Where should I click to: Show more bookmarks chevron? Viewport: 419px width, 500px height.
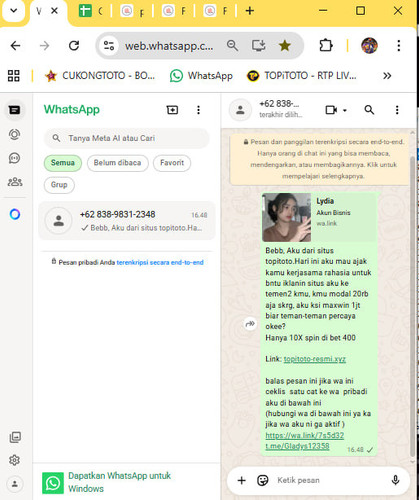387,76
